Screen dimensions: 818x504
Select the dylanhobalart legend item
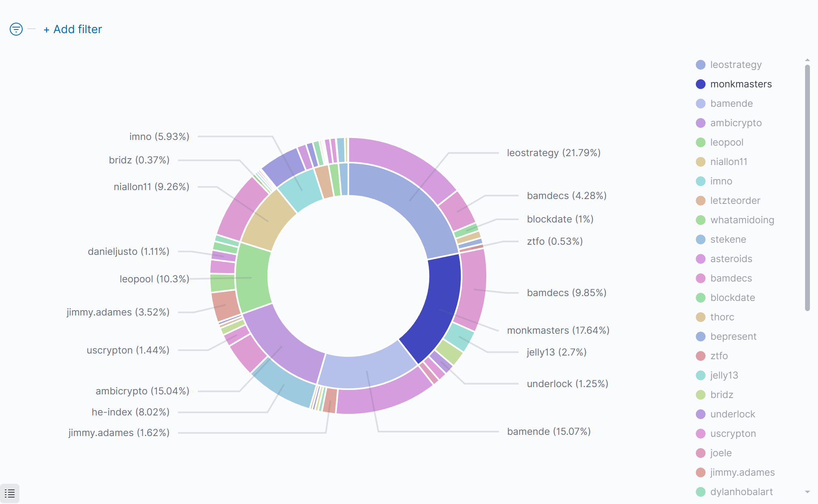[x=741, y=492]
